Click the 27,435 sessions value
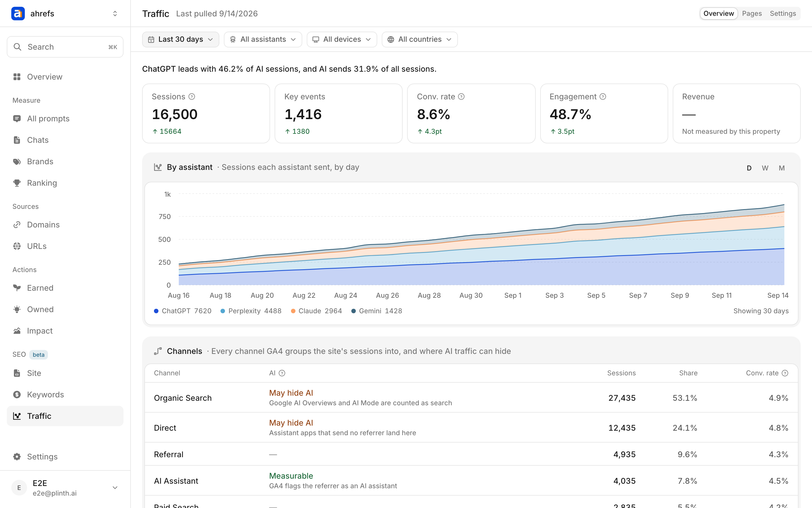 click(x=622, y=398)
